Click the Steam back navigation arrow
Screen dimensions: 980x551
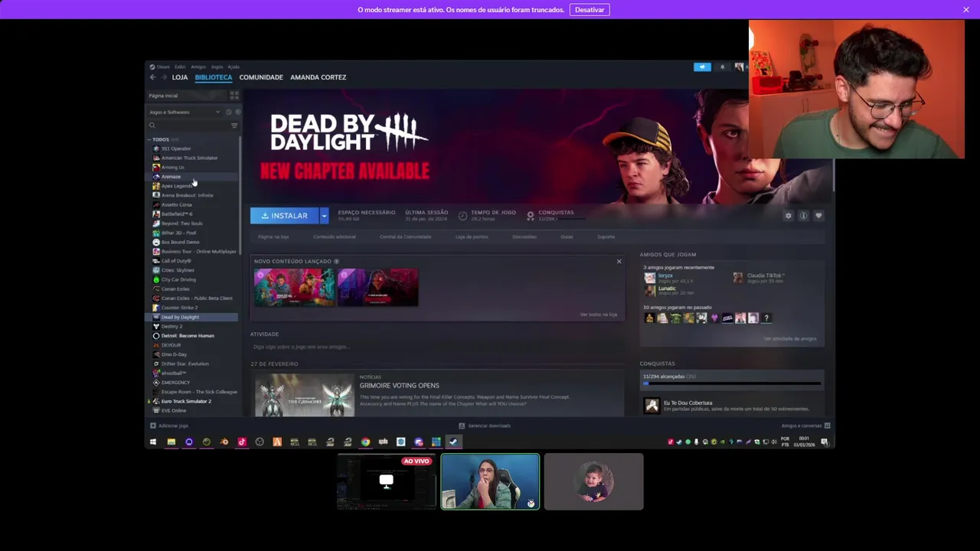point(152,77)
